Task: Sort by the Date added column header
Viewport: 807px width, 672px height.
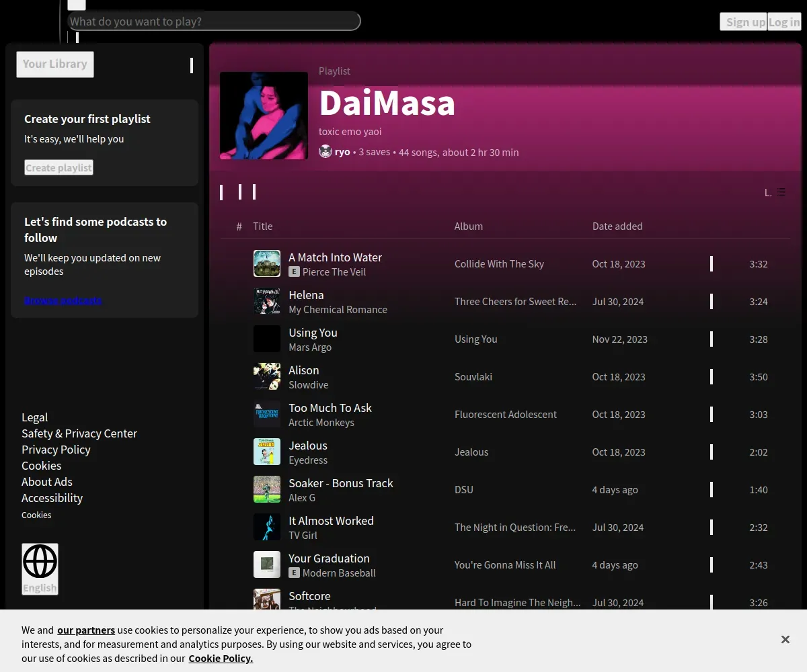Action: [x=617, y=226]
